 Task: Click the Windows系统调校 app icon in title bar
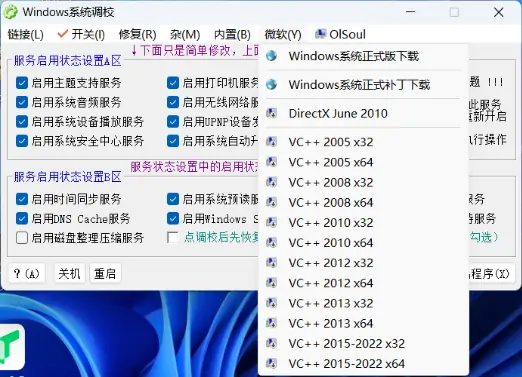pyautogui.click(x=10, y=12)
